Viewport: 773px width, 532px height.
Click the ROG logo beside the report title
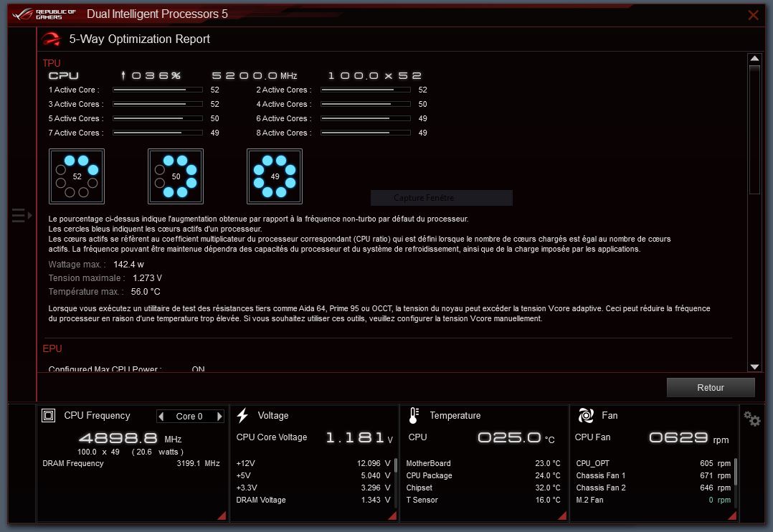51,39
